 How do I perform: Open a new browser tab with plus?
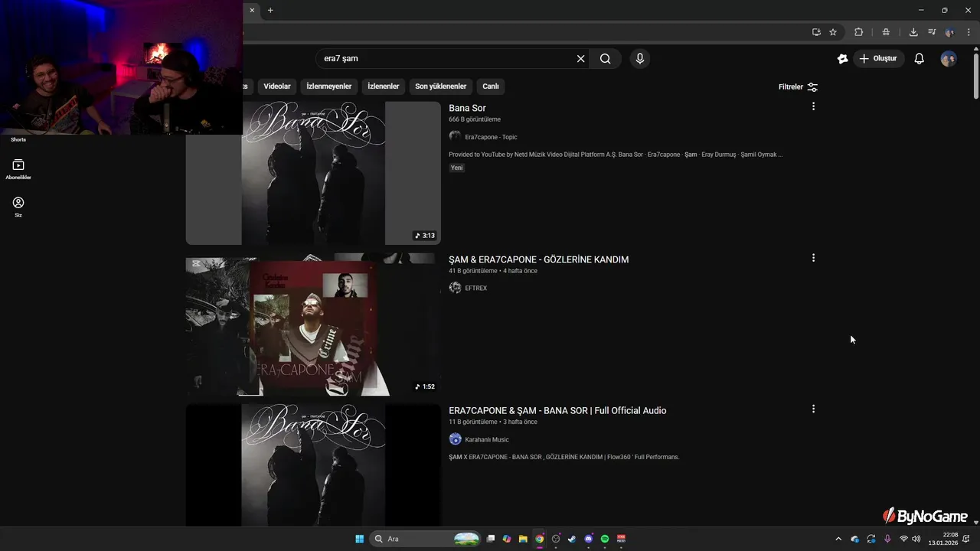tap(270, 10)
